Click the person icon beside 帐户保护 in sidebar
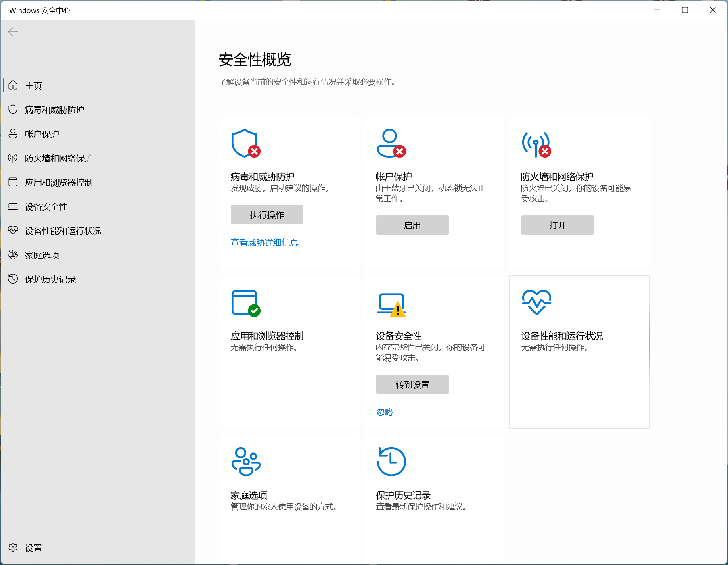728x565 pixels. (13, 133)
